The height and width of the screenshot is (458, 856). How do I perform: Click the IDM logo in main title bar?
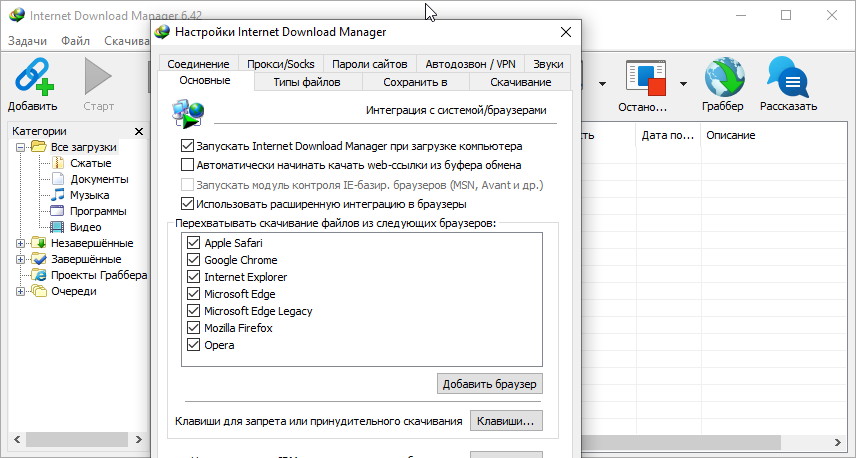(x=16, y=15)
